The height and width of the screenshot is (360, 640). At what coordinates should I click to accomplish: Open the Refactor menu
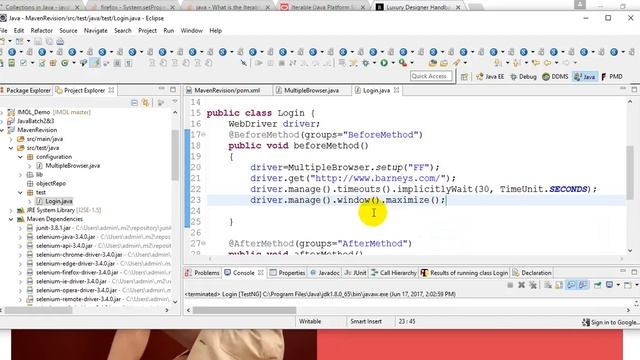(42, 31)
